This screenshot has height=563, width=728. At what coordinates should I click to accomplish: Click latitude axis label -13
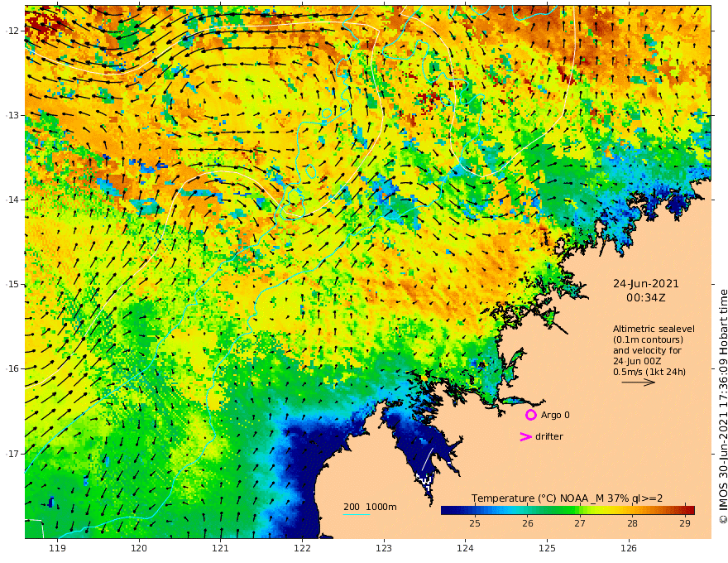point(12,115)
